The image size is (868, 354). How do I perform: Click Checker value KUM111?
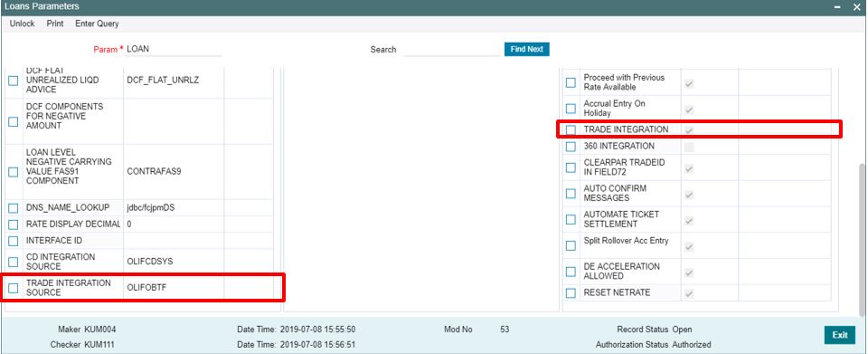click(99, 345)
